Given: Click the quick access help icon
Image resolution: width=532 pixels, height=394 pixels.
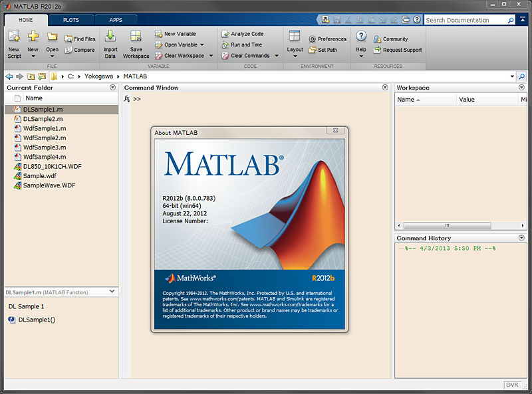Looking at the screenshot, I should 417,20.
